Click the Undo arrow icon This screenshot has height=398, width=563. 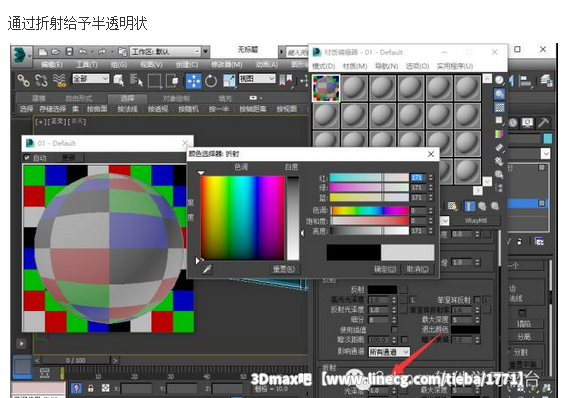pyautogui.click(x=83, y=52)
